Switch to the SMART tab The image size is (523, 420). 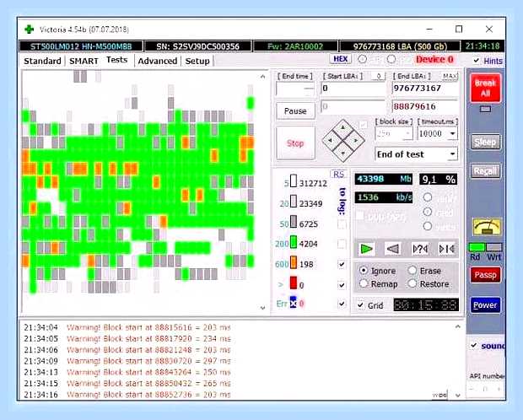point(84,61)
